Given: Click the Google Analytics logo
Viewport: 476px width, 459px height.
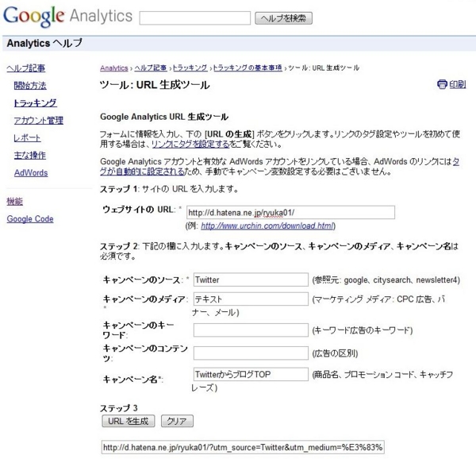Looking at the screenshot, I should tap(67, 17).
